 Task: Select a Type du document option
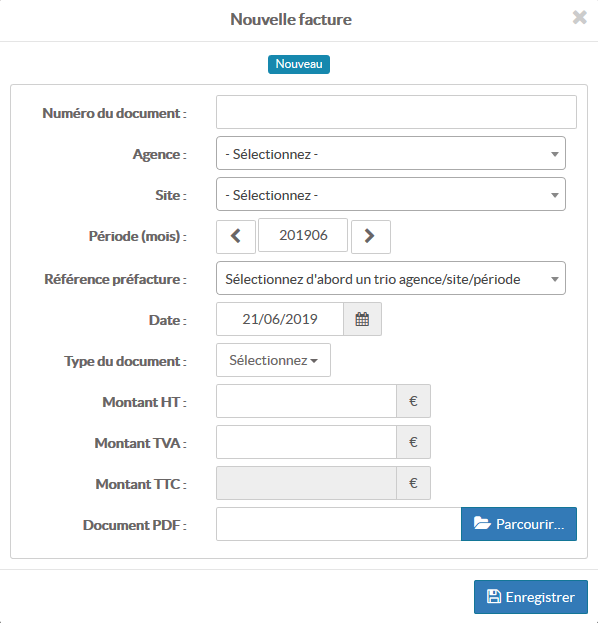(273, 360)
